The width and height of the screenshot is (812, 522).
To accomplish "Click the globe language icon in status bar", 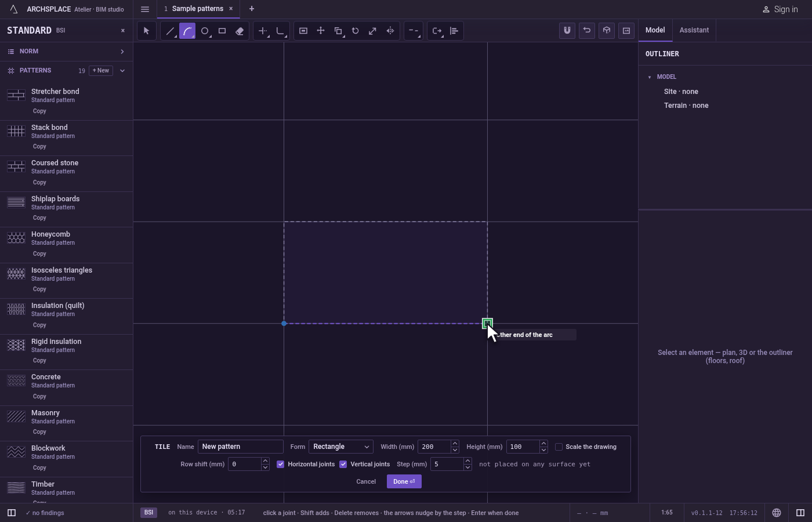I will point(777,513).
